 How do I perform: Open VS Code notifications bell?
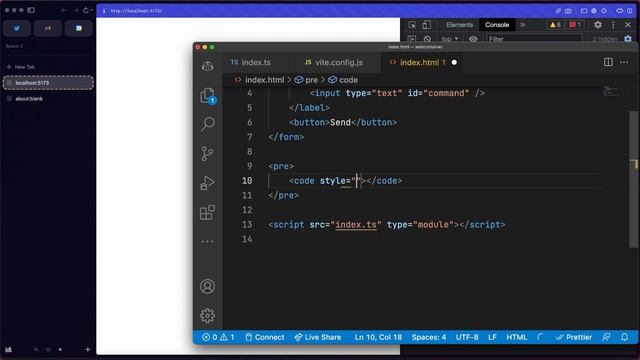tap(624, 337)
